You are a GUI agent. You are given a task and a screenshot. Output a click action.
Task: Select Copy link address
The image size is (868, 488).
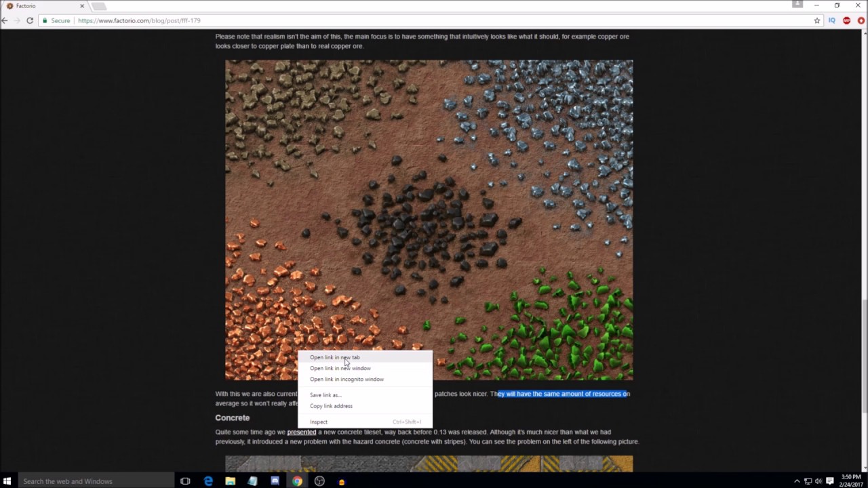[x=365, y=406]
